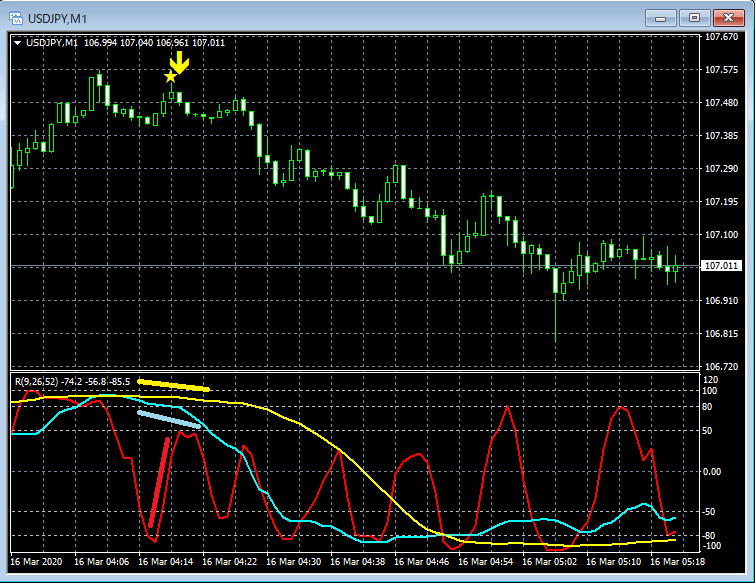This screenshot has height=583, width=755.
Task: Click the 16 Mar 2020 time label
Action: 36,562
